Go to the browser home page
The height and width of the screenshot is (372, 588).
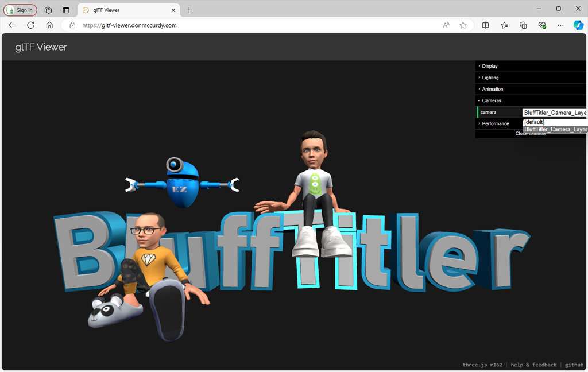tap(49, 25)
